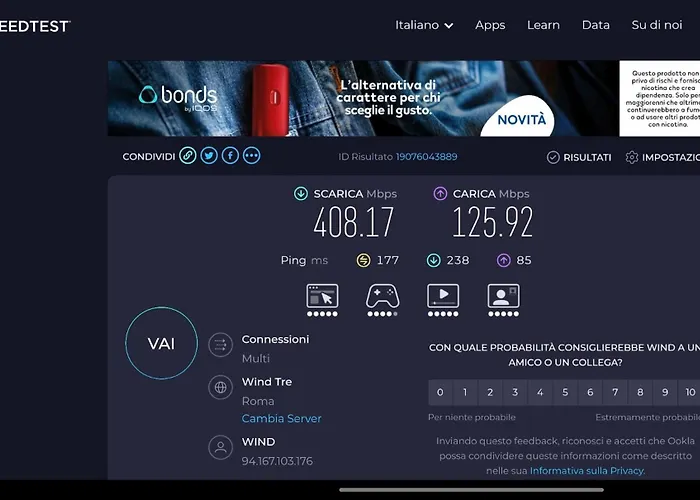Share result on Twitter icon
Image resolution: width=700 pixels, height=500 pixels.
click(209, 156)
